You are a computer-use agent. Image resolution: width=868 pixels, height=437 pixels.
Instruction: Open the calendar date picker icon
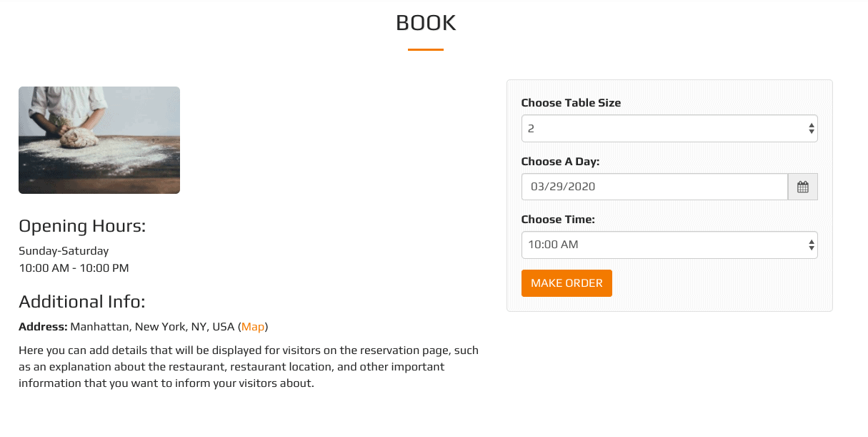[x=802, y=187]
